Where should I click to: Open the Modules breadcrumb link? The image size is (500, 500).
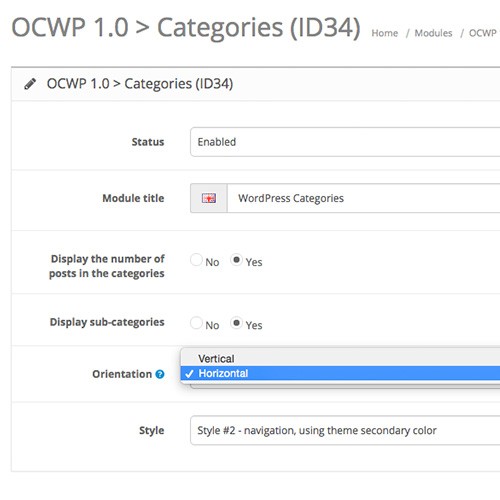click(x=433, y=33)
